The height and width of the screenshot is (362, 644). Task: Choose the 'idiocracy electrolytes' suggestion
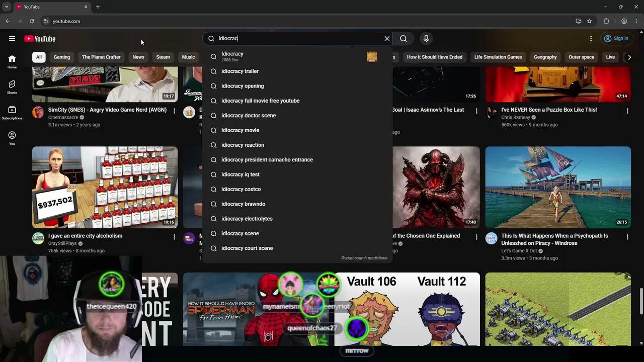pos(297,219)
